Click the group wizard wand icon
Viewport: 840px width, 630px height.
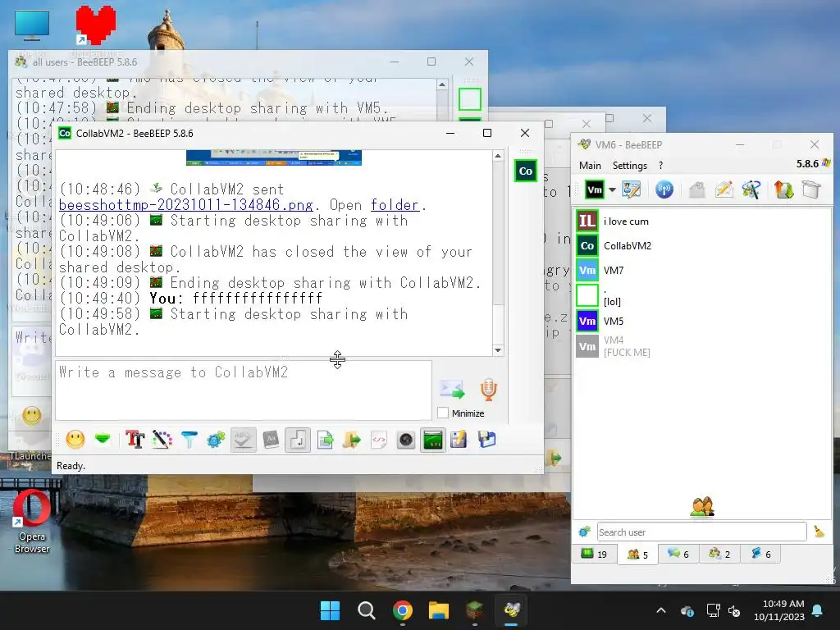coord(751,189)
